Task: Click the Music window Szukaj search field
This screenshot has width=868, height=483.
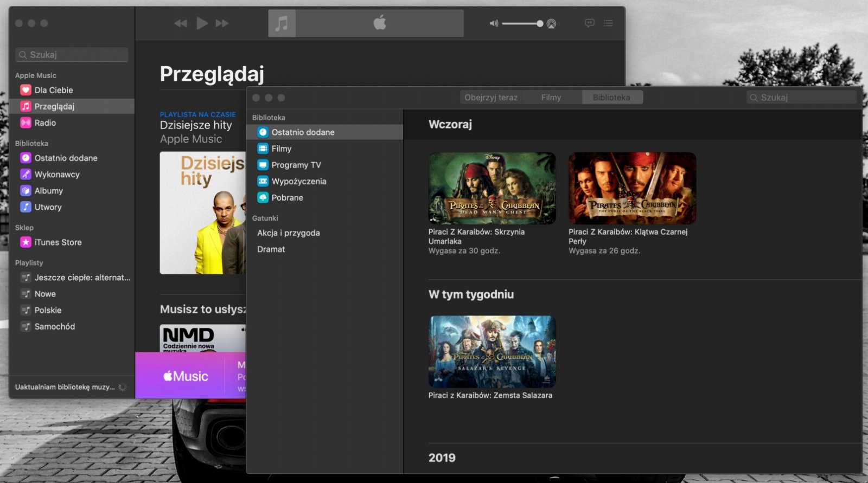Action: click(72, 55)
